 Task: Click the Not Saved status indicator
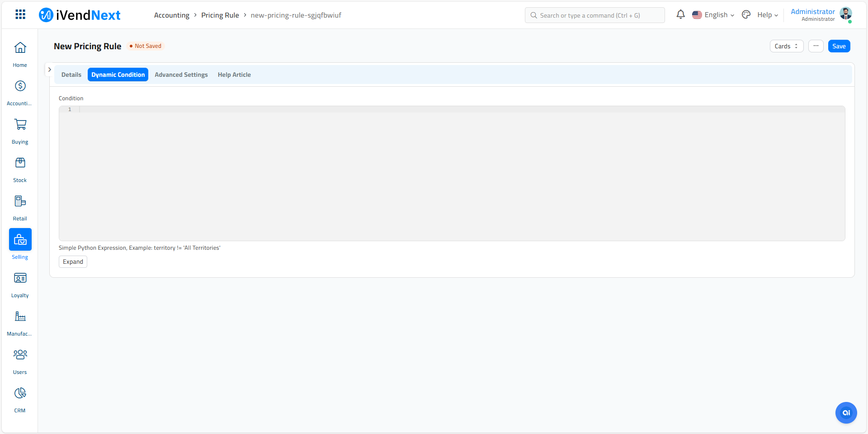146,46
